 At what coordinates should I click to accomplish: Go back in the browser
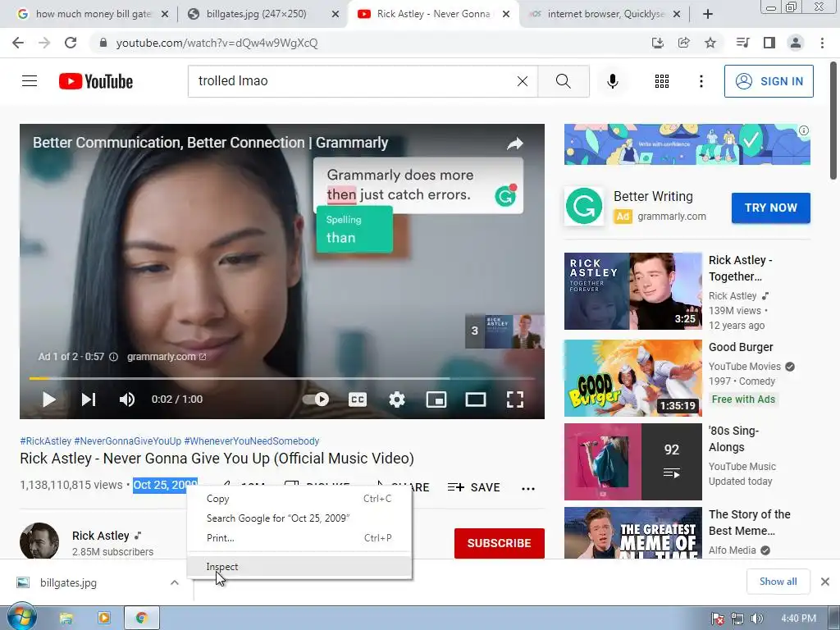(18, 43)
